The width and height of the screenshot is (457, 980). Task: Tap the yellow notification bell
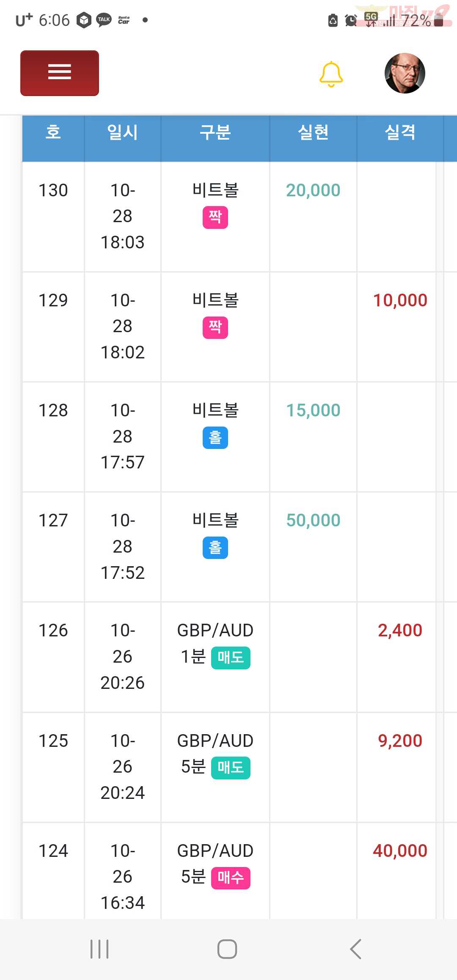pyautogui.click(x=331, y=74)
